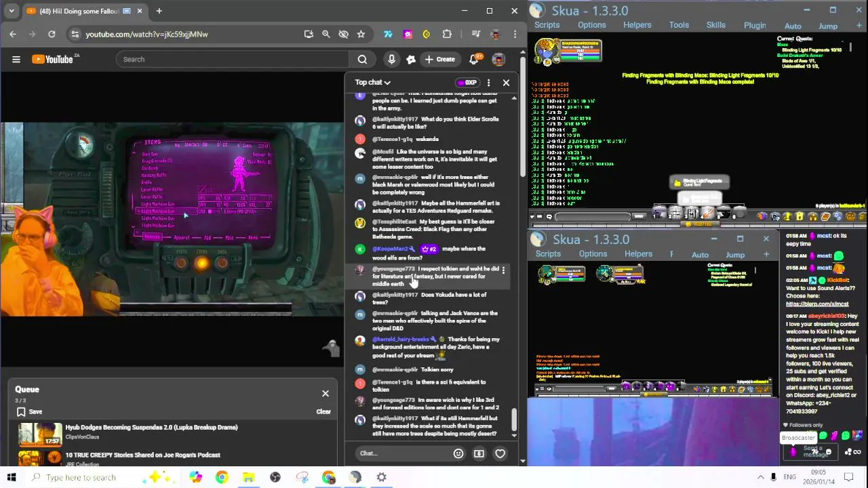Open the chat emoji picker
Screen dimensions: 868x488
(x=458, y=453)
